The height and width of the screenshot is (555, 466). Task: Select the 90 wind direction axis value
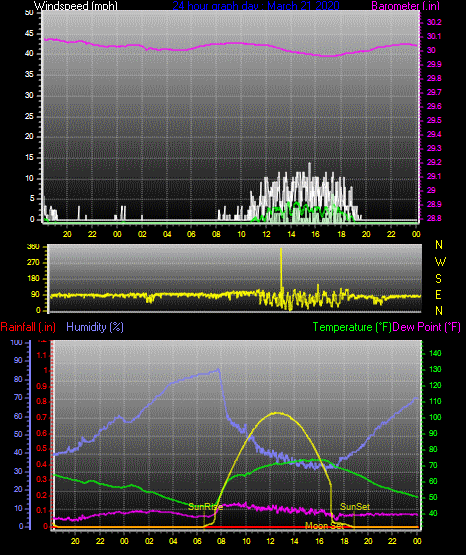tap(35, 294)
